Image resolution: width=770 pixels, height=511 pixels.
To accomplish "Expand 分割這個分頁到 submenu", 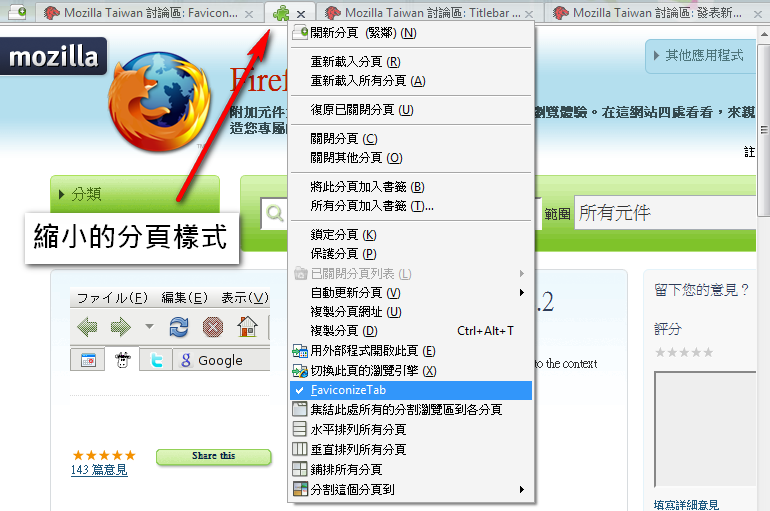I will pos(411,489).
